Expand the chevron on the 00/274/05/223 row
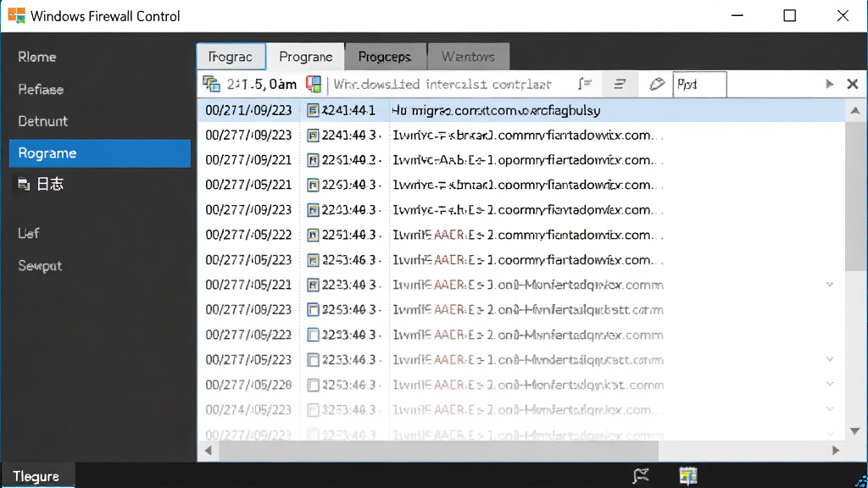868x488 pixels. click(x=829, y=409)
